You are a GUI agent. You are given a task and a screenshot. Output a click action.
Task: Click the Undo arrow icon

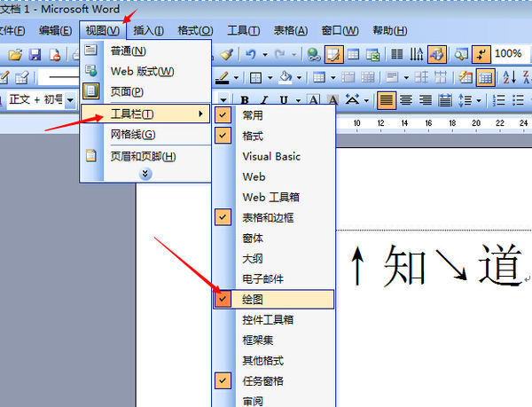pos(251,55)
